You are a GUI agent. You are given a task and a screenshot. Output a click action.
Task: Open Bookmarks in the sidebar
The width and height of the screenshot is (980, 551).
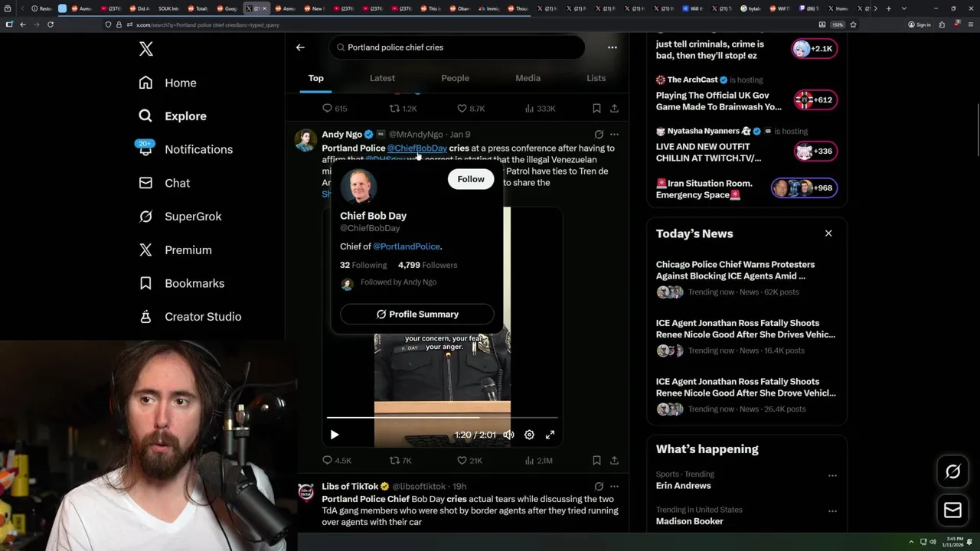[x=181, y=283]
